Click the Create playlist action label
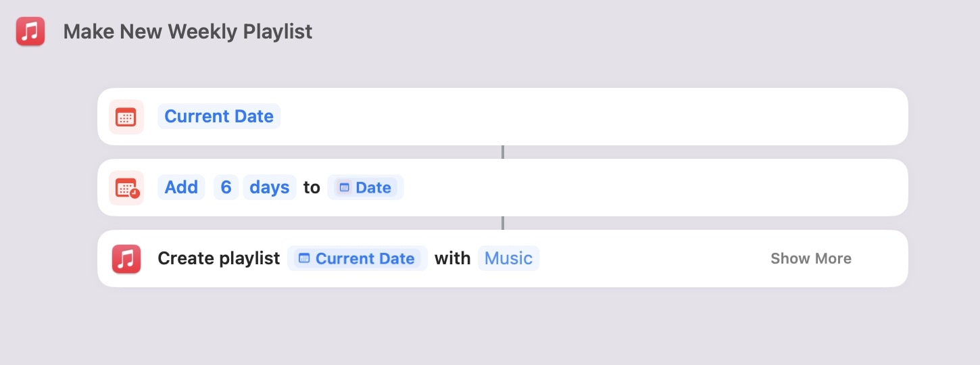Screen dimensions: 980x365 click(218, 258)
